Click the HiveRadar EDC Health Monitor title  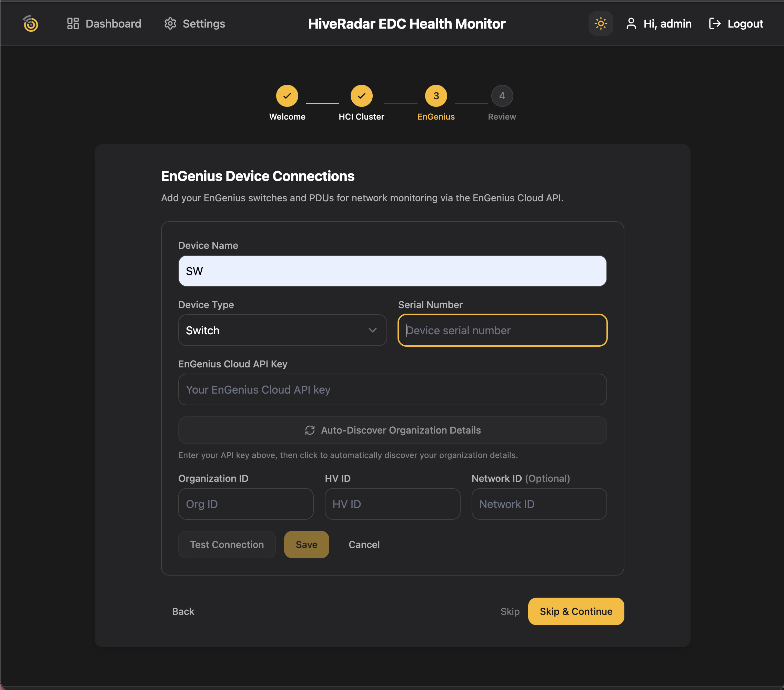(406, 24)
